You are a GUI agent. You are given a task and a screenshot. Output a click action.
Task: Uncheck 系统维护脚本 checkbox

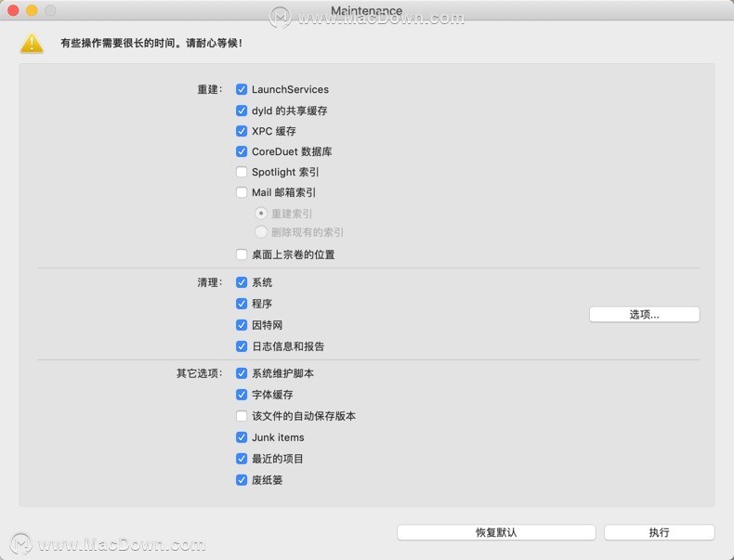pos(242,373)
